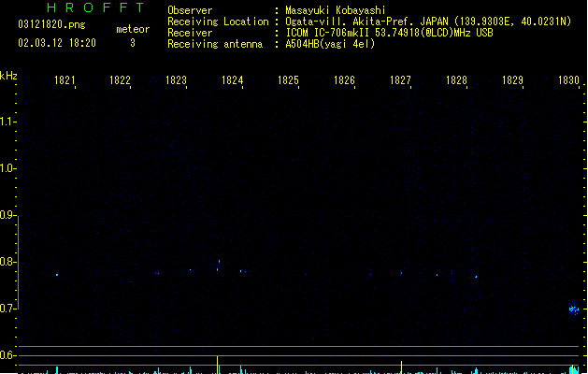Click the 0.7 kHz frequency label
This screenshot has height=374, width=588.
pyautogui.click(x=7, y=309)
